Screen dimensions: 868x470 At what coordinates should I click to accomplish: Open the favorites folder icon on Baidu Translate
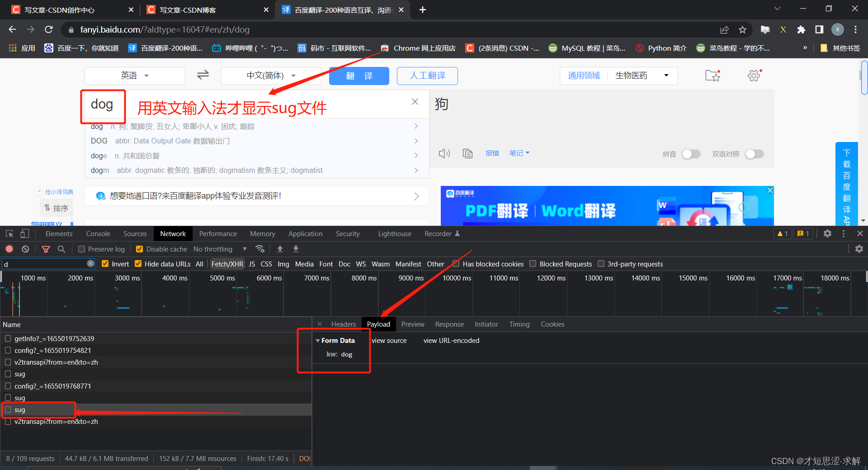[712, 75]
